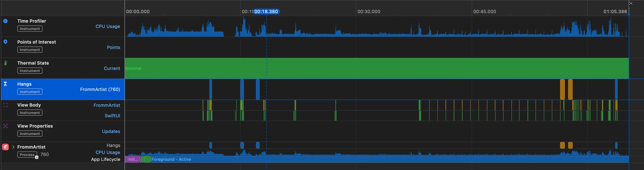Image resolution: width=644 pixels, height=170 pixels.
Task: Select the first blue hang in Hangs track
Action: tap(211, 89)
